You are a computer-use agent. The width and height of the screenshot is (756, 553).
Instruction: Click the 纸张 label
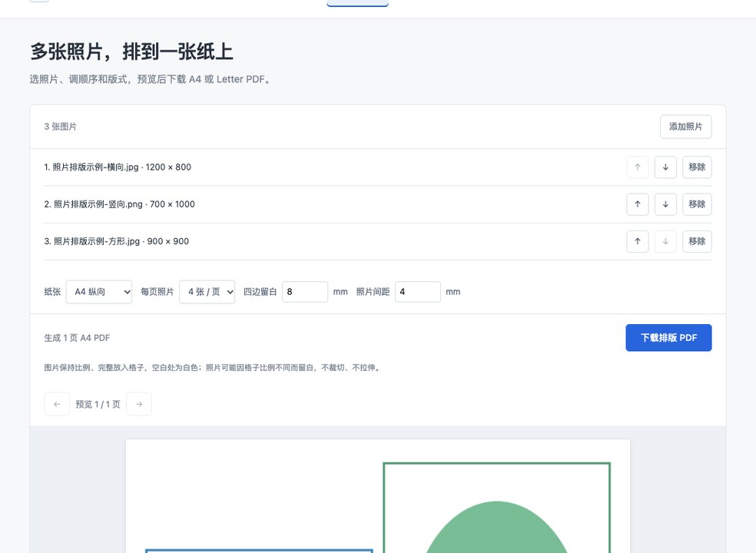[x=52, y=292]
